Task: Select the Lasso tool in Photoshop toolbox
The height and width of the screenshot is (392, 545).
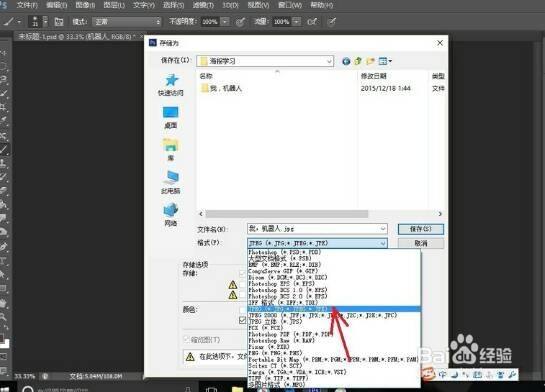Action: (x=4, y=79)
